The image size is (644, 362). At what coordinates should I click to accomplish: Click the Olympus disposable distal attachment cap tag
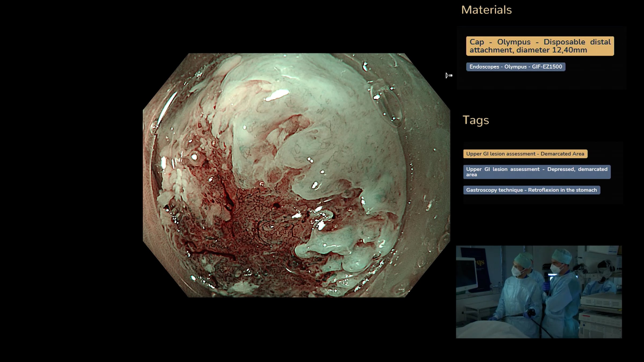click(540, 46)
